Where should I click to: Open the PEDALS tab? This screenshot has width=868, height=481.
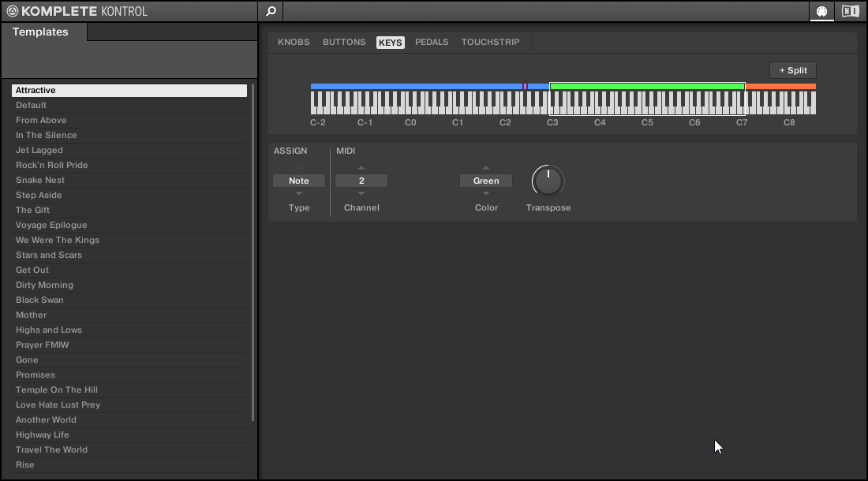[x=432, y=42]
